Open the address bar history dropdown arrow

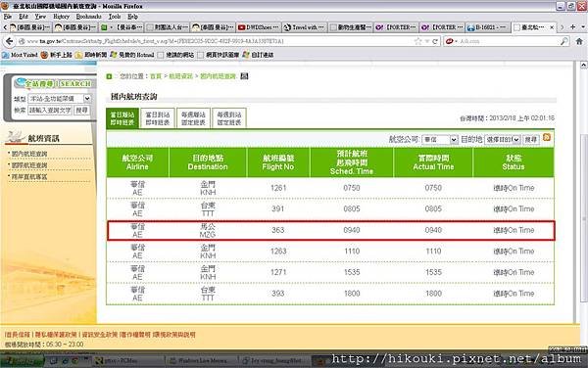(x=427, y=41)
